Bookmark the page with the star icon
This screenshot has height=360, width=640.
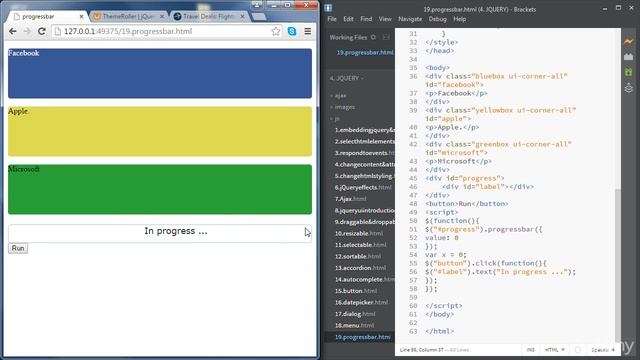276,31
